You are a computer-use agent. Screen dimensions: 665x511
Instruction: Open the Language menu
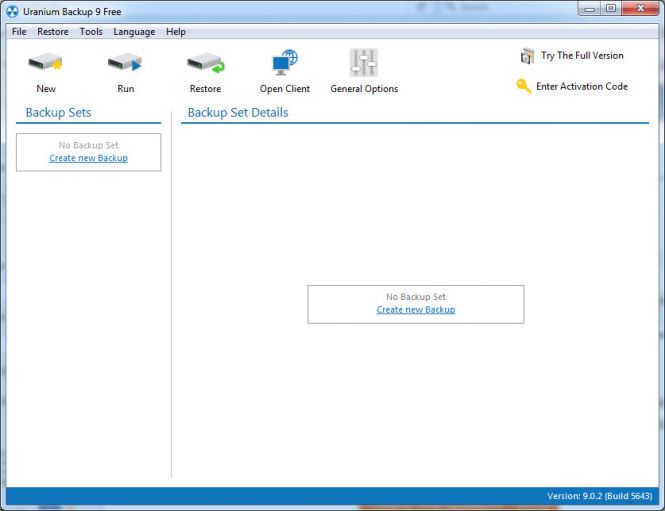coord(134,32)
